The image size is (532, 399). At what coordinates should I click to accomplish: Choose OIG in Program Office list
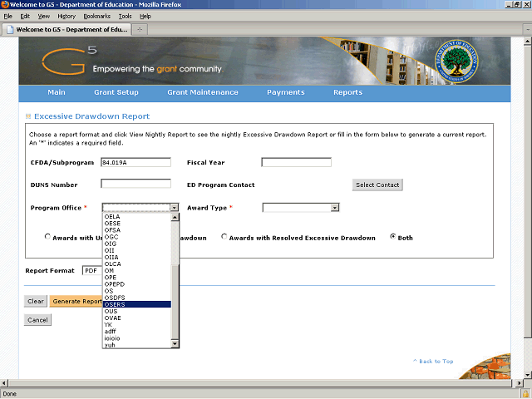coord(137,244)
